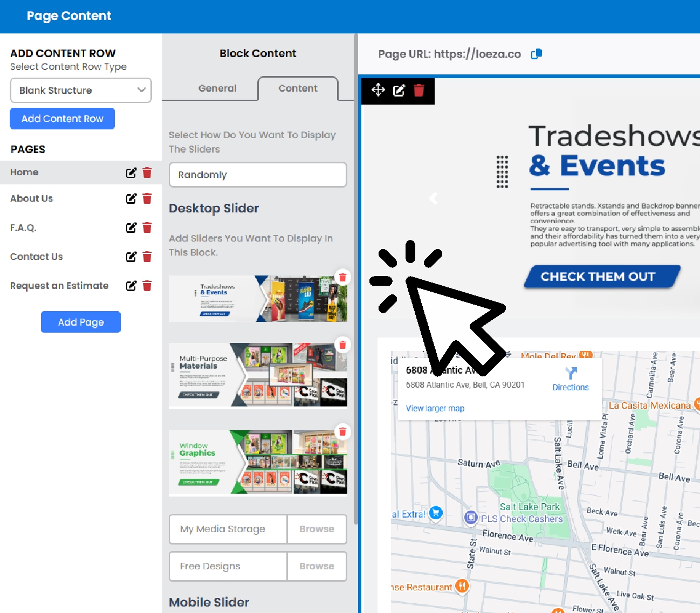Browse My Media Storage

pyautogui.click(x=317, y=529)
